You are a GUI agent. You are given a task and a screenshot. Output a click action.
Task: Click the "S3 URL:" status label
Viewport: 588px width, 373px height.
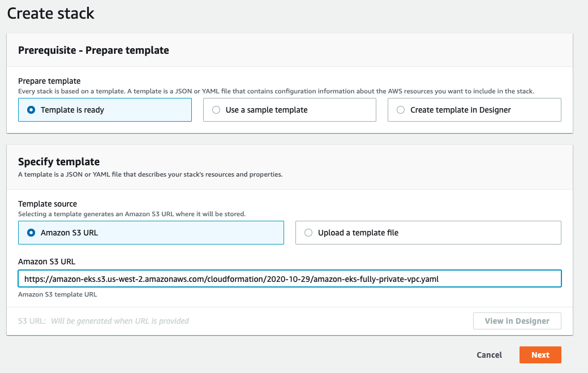coord(31,321)
